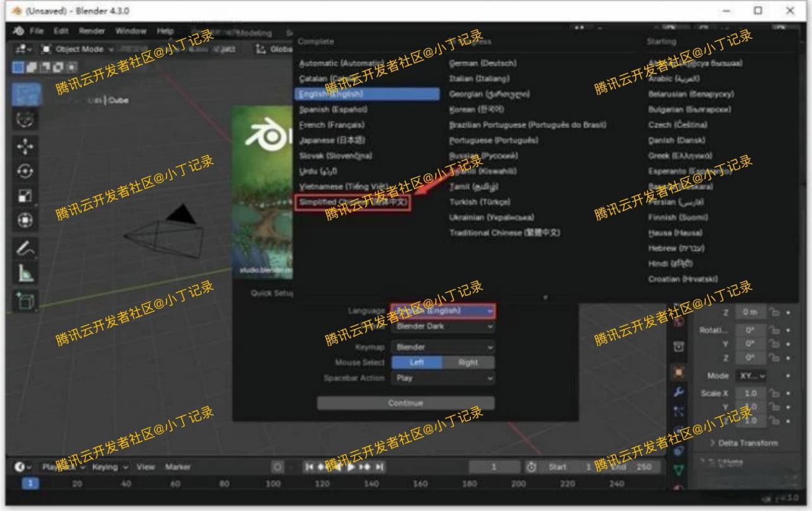Open the Edit menu
Viewport: 812px width, 511px height.
pyautogui.click(x=61, y=32)
